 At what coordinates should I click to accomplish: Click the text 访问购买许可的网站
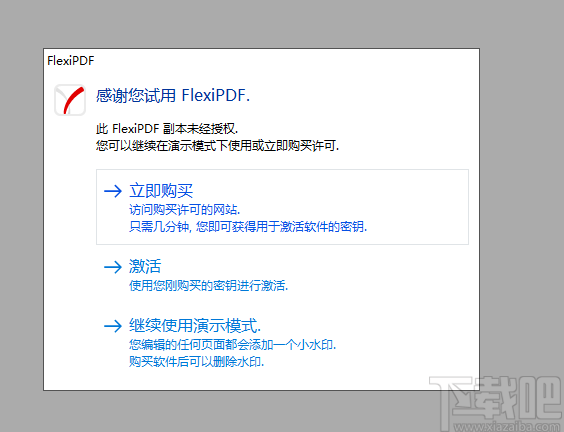(x=185, y=210)
